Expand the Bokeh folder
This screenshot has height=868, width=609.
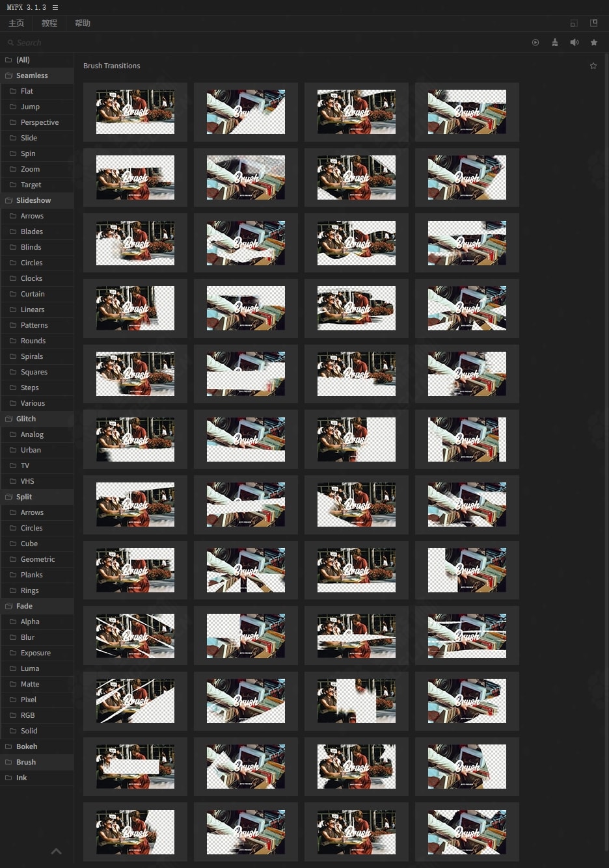36,746
